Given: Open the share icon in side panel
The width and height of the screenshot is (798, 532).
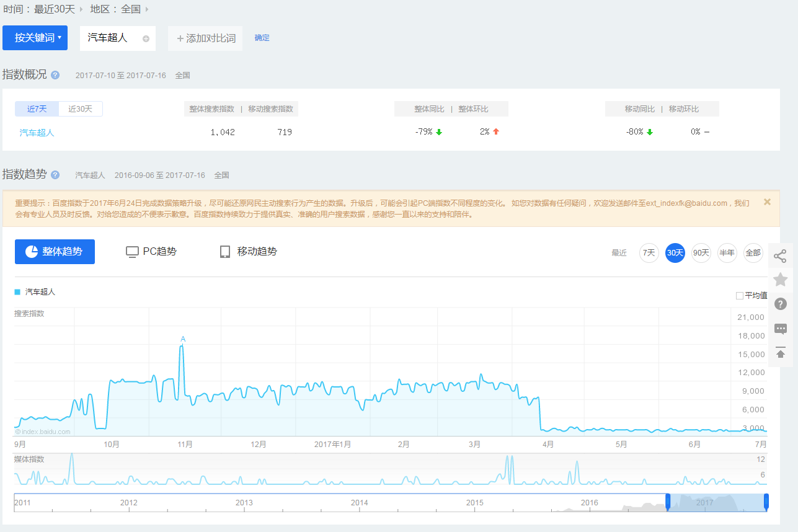Looking at the screenshot, I should click(780, 255).
